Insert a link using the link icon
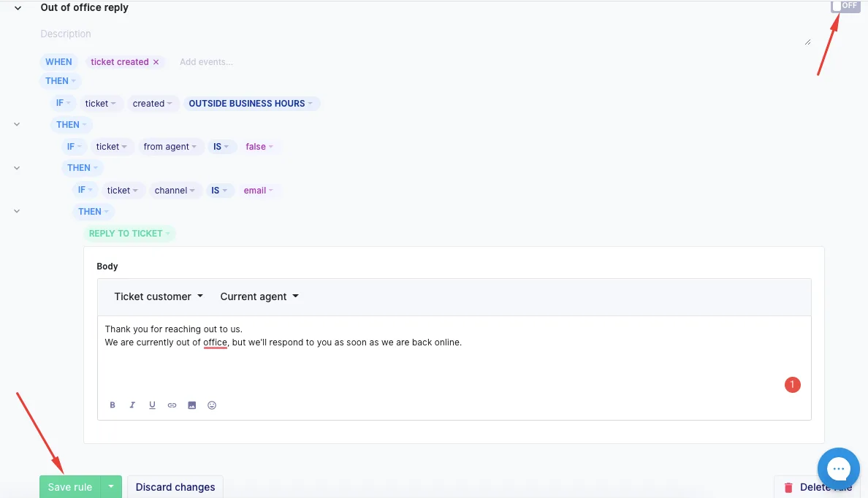868x498 pixels. pos(172,405)
